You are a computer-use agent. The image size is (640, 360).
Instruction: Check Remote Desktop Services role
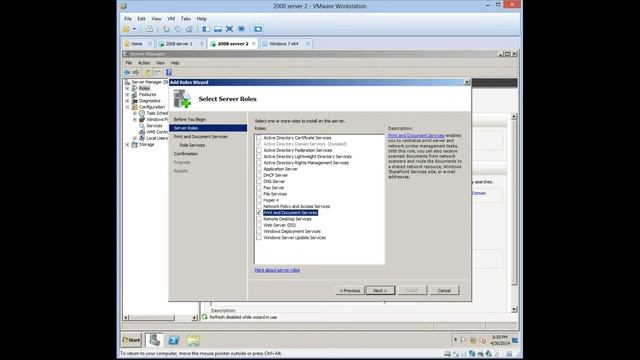click(259, 219)
